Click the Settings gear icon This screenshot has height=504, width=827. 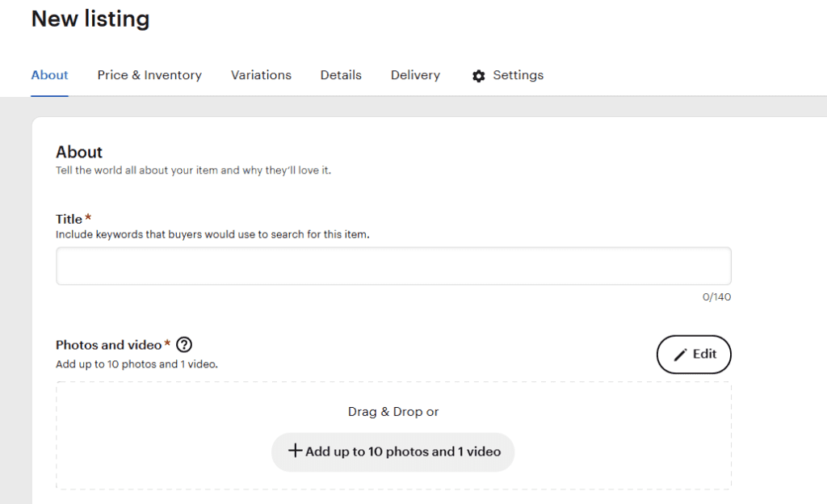pos(478,76)
